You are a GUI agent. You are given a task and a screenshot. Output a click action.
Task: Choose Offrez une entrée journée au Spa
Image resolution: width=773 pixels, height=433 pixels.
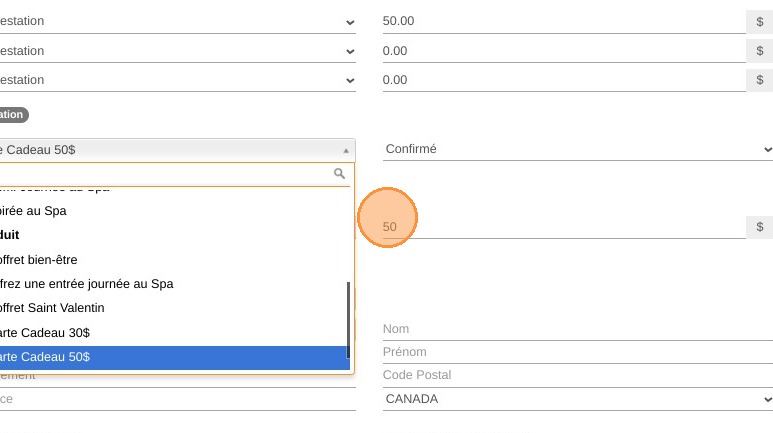coord(174,284)
